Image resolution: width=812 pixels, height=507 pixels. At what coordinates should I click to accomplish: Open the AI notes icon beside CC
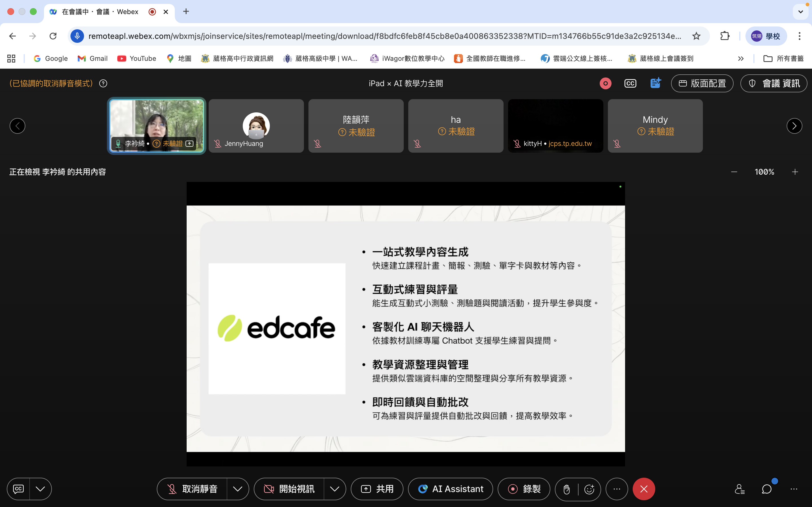(x=655, y=83)
